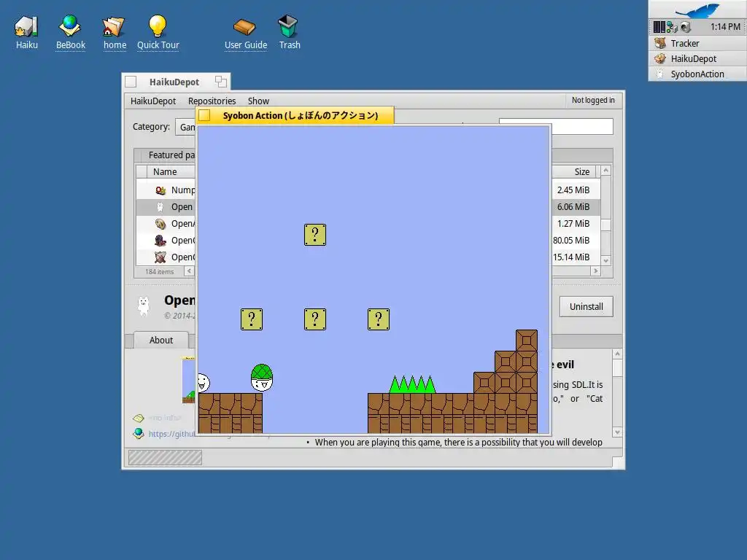The width and height of the screenshot is (747, 560).
Task: Click the left question mark block
Action: tap(252, 319)
